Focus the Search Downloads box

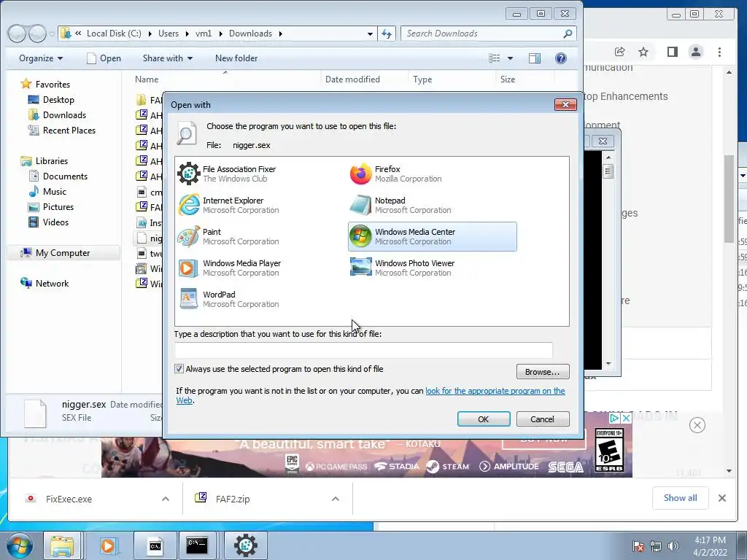coord(488,34)
